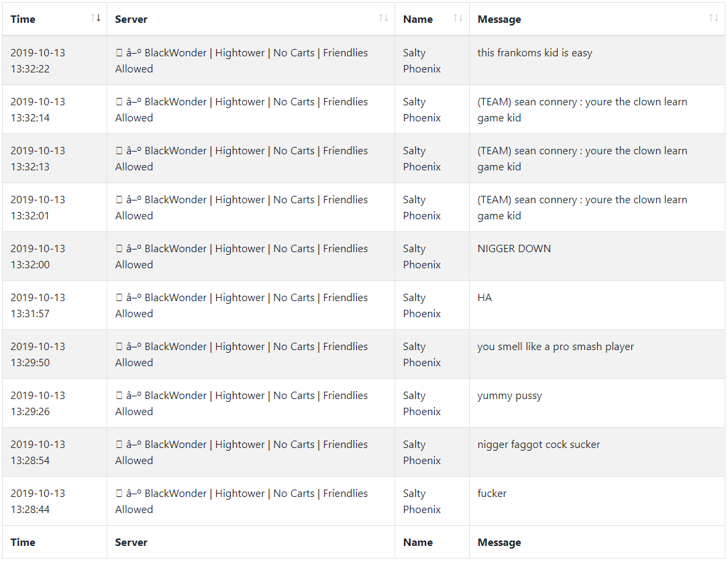Click the Time column header

pos(55,19)
